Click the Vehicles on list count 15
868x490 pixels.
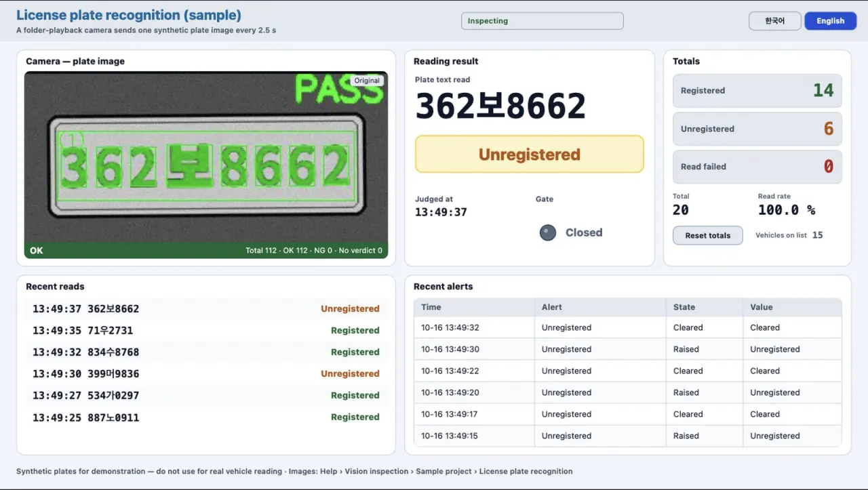click(817, 235)
